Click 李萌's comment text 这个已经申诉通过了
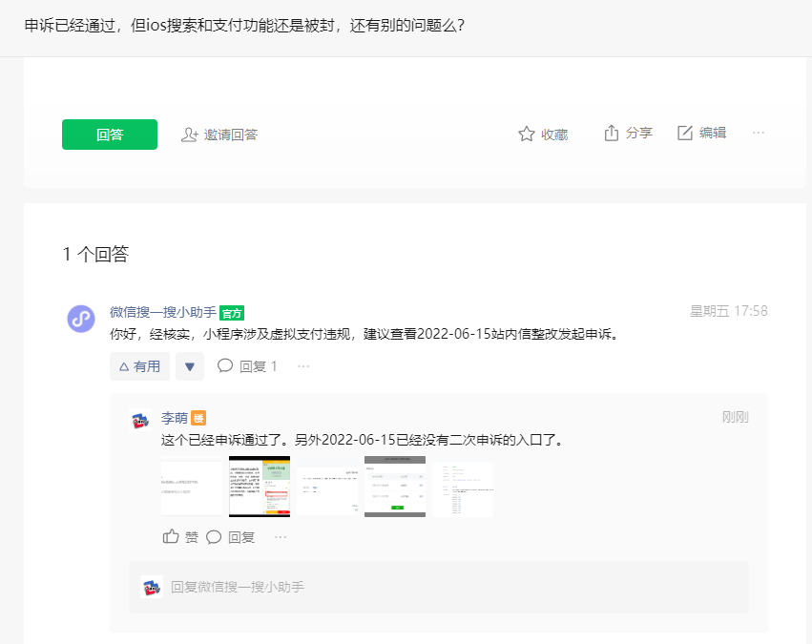This screenshot has height=644, width=812. [x=362, y=440]
